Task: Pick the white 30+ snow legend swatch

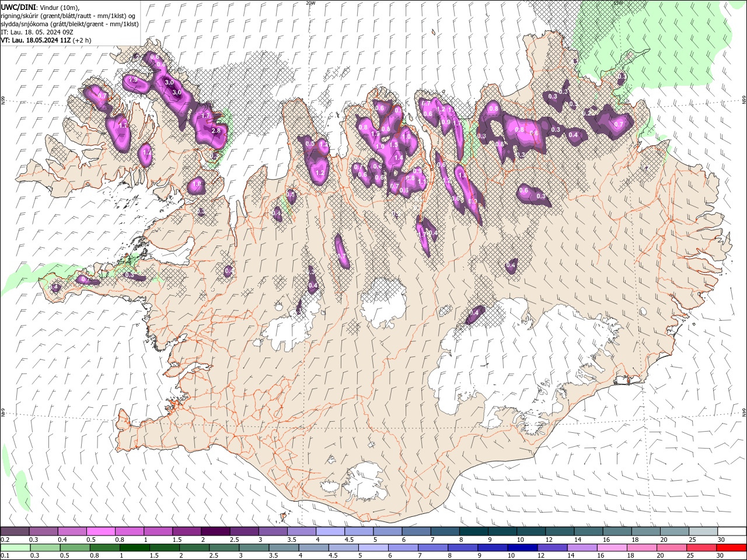Action: (732, 531)
